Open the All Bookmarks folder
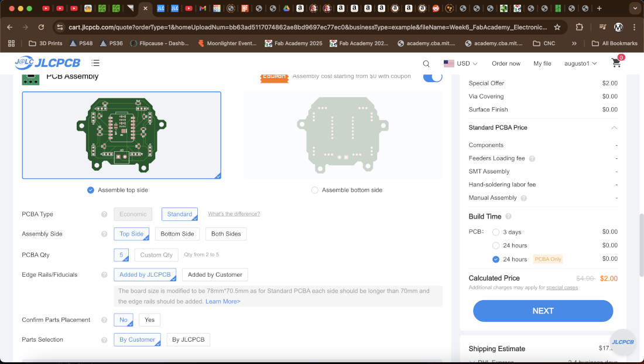644x364 pixels. pos(614,43)
